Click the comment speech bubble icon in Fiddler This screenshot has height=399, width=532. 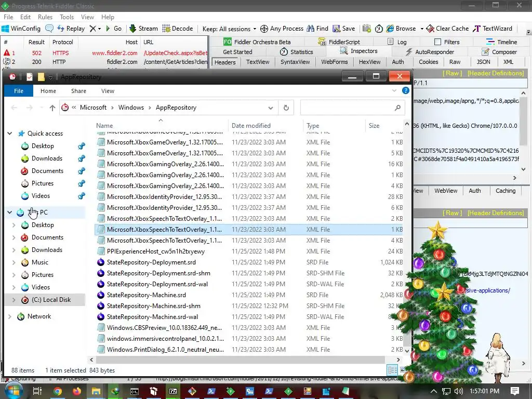point(49,29)
